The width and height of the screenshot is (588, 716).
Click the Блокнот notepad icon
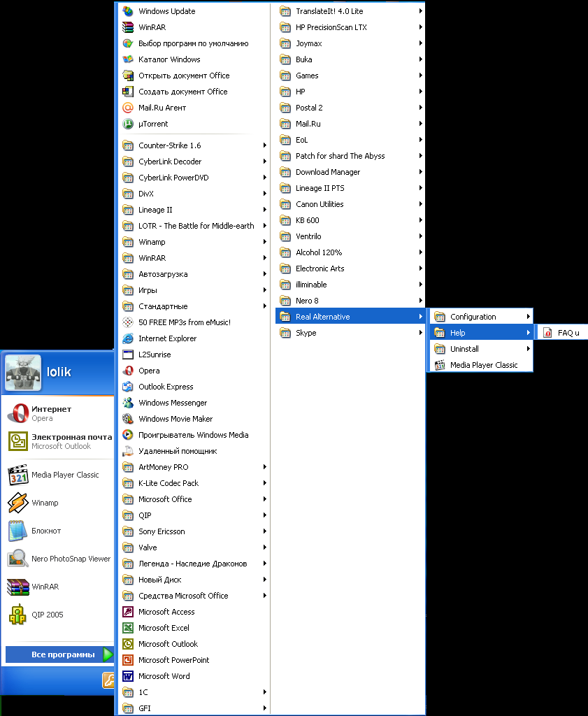pyautogui.click(x=17, y=531)
